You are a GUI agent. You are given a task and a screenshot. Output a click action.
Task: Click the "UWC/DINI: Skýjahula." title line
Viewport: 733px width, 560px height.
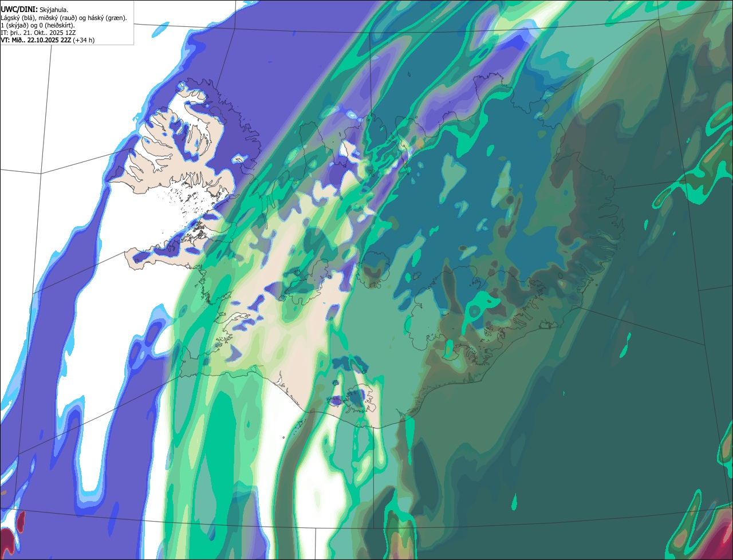(35, 10)
